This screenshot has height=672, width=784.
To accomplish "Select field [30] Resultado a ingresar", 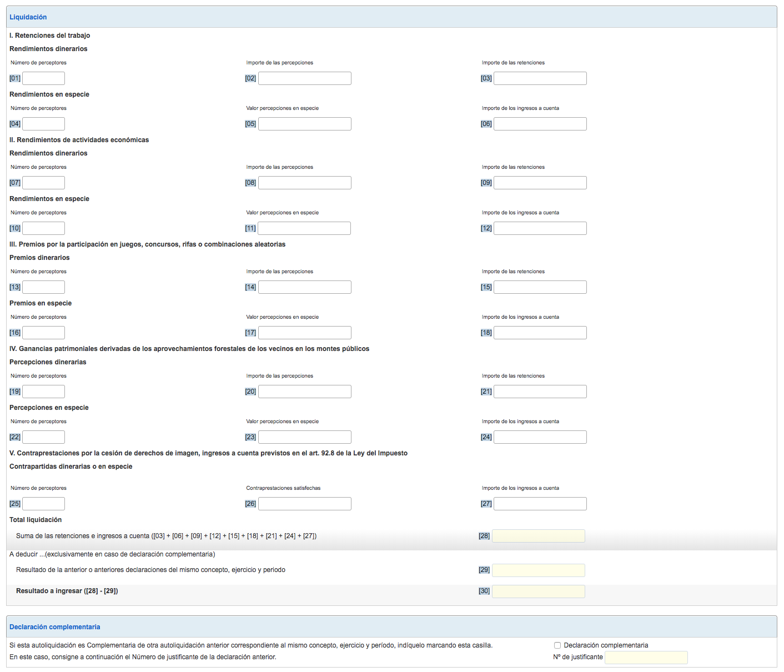I will point(538,591).
